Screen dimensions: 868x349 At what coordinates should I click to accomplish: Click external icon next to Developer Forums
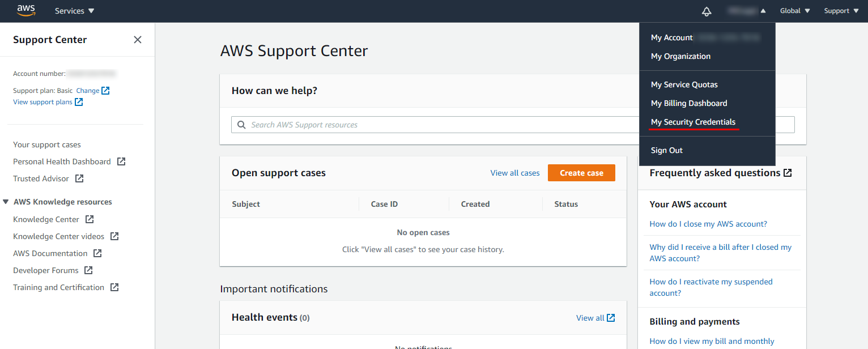(88, 270)
